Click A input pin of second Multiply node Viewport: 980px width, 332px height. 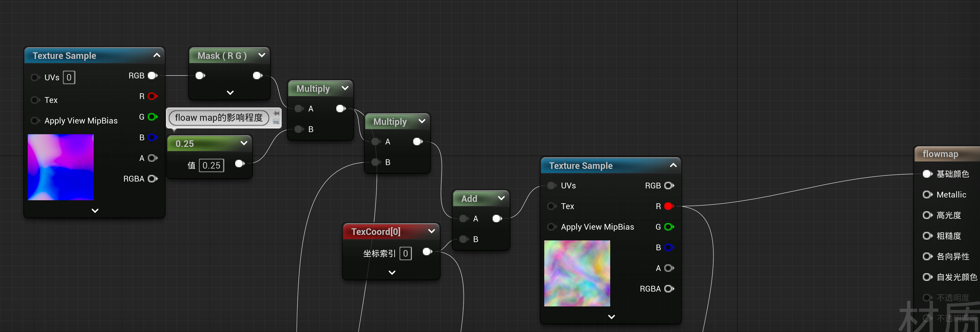pyautogui.click(x=376, y=142)
